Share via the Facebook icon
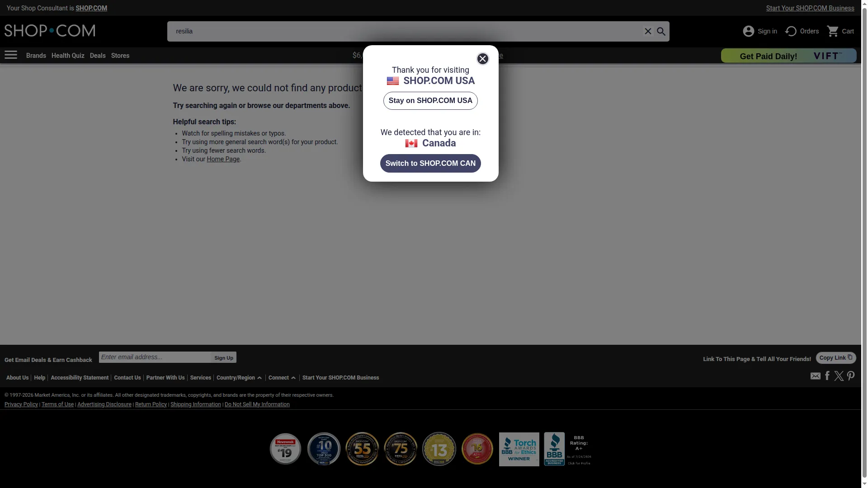Screen dimensions: 868x488 click(x=827, y=375)
